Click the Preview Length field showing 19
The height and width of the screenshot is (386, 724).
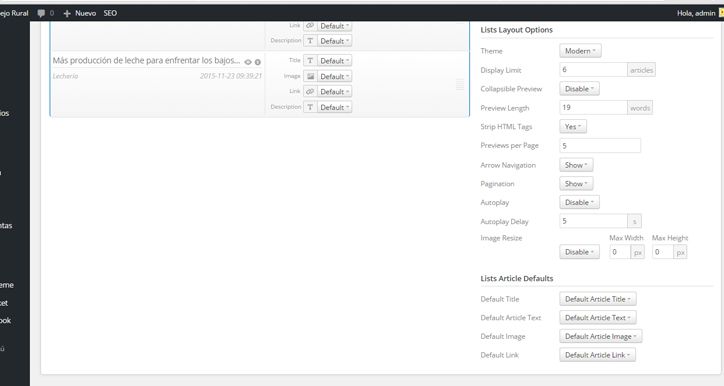[593, 108]
